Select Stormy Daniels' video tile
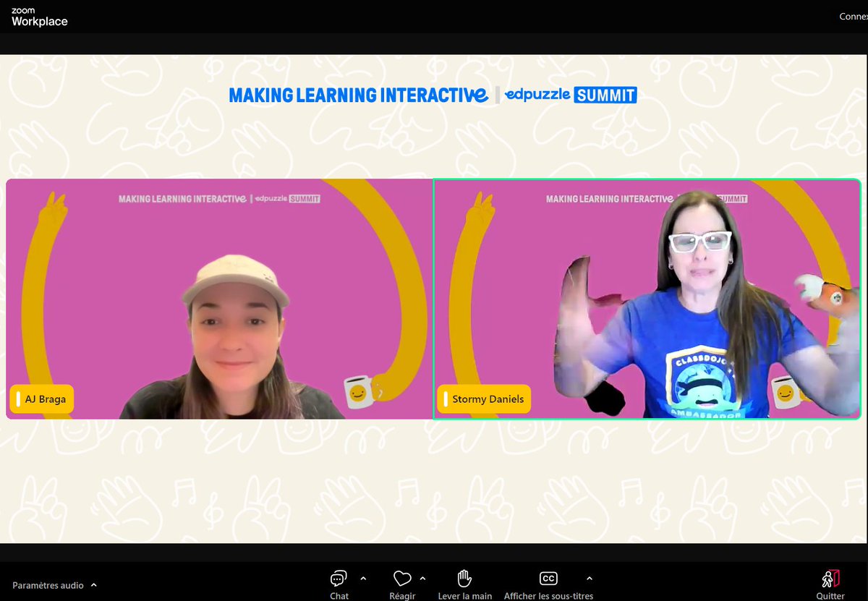This screenshot has height=601, width=868. coord(647,299)
